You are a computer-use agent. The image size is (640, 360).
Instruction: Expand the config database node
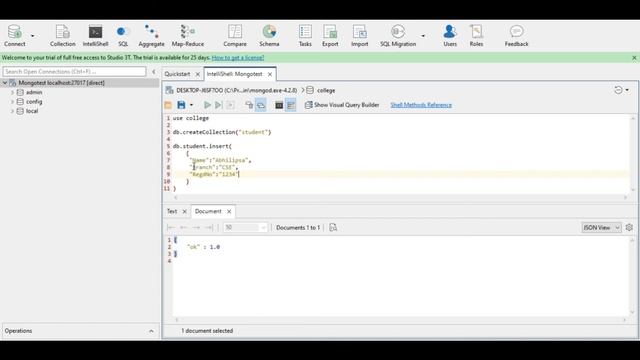point(12,102)
